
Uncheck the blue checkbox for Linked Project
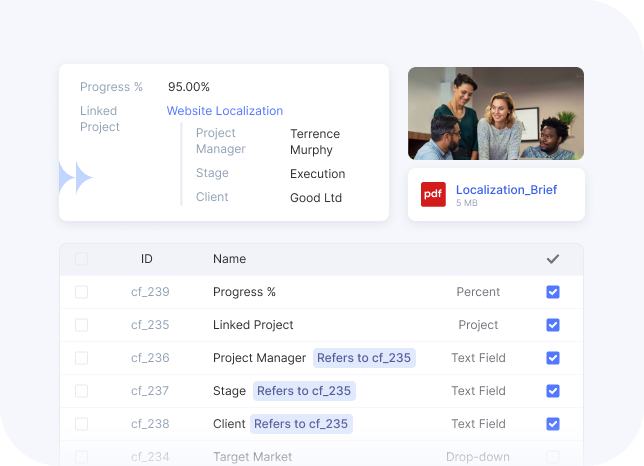tap(553, 325)
